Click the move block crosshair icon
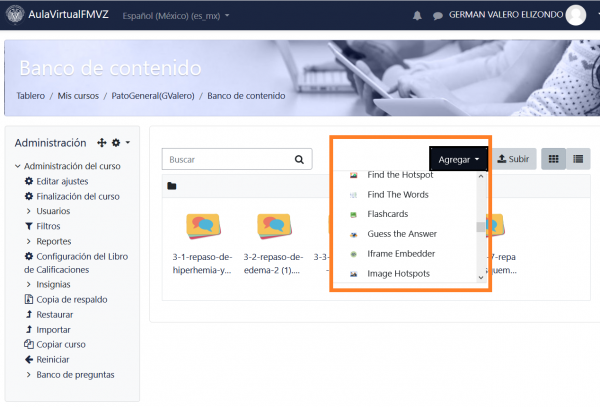Image resolution: width=600 pixels, height=407 pixels. (x=101, y=143)
